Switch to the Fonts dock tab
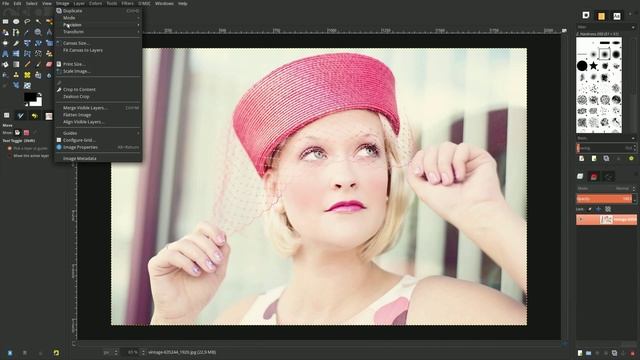The image size is (640, 360). click(x=617, y=16)
